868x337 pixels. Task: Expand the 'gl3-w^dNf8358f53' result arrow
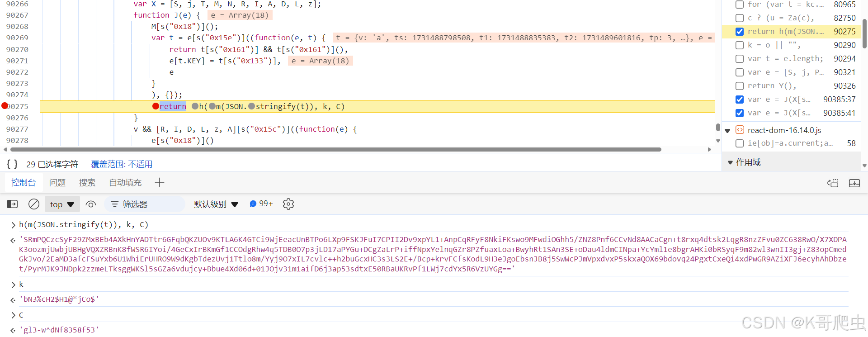(x=13, y=331)
